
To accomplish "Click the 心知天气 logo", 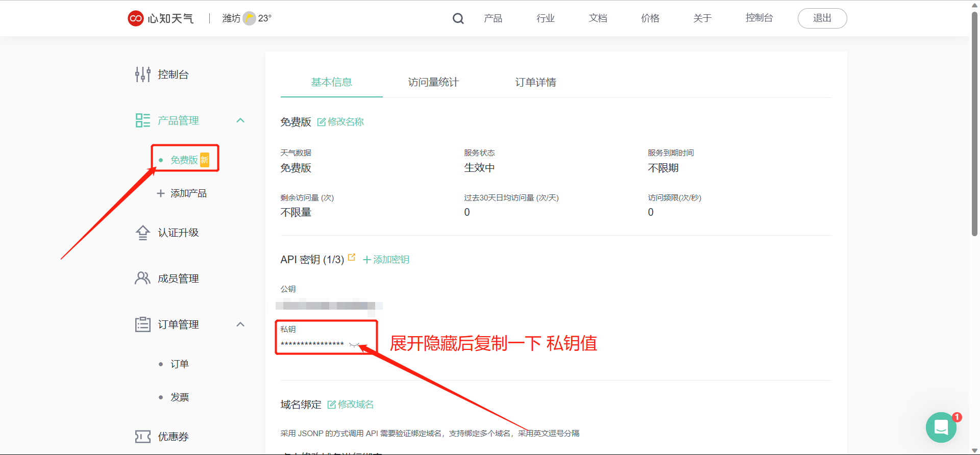I will point(161,18).
